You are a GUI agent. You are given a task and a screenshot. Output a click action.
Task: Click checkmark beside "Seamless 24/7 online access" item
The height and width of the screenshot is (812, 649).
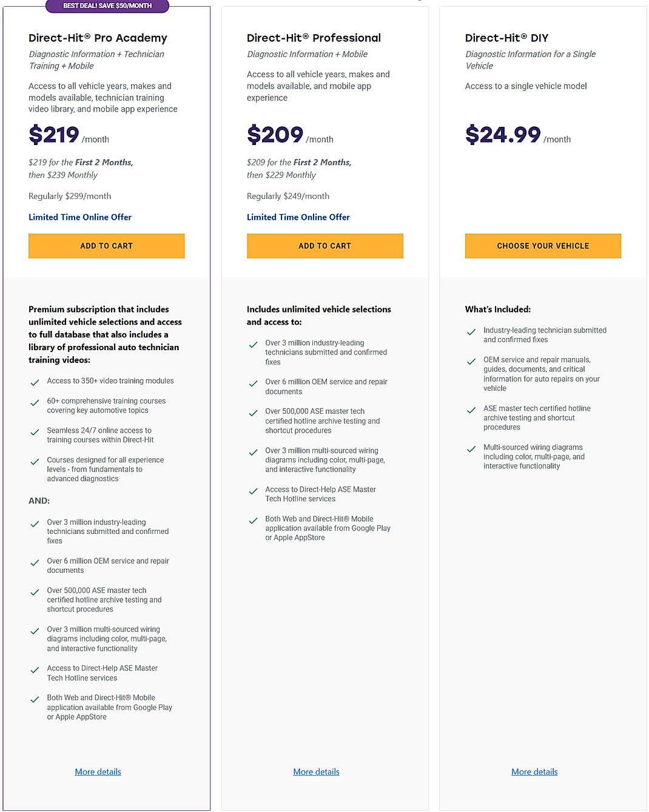[35, 431]
